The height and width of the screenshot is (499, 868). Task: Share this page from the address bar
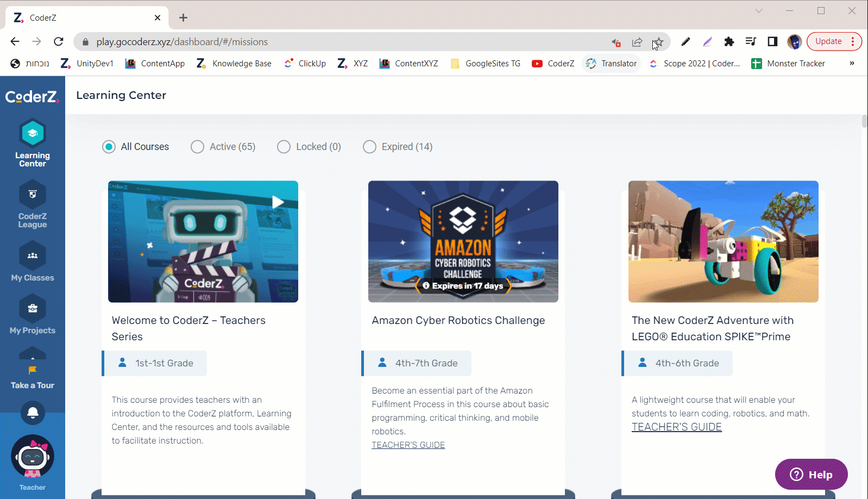coord(637,42)
